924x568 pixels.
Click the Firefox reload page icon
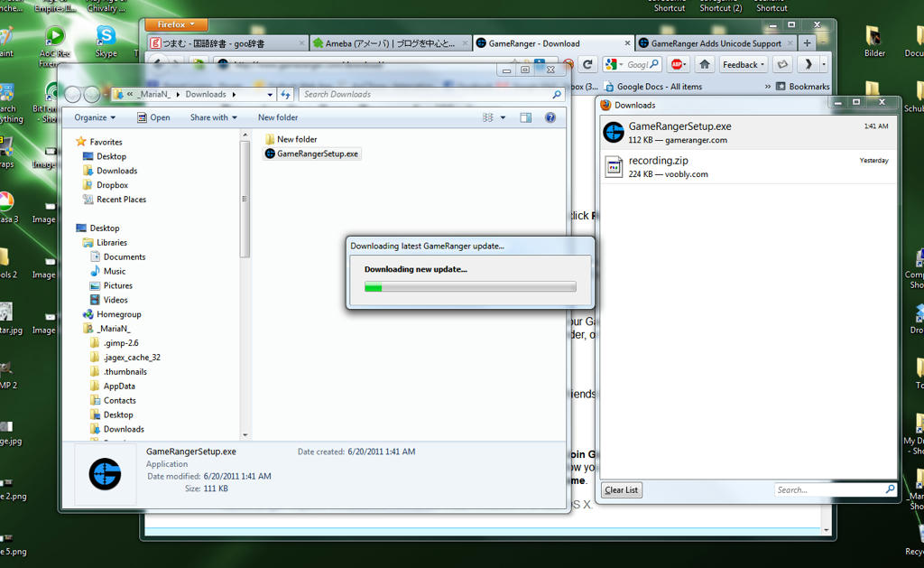587,64
